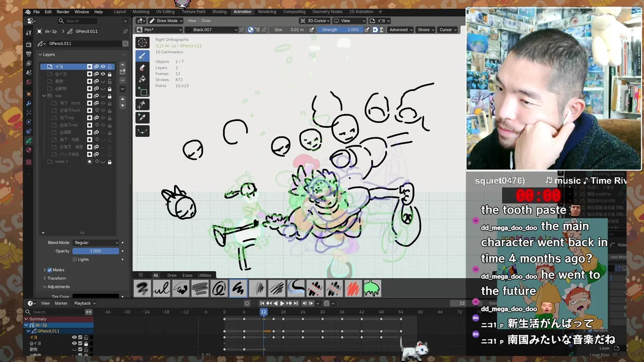Viewport: 644px width, 362px height.
Task: Show the Erase brushes category
Action: [187, 276]
